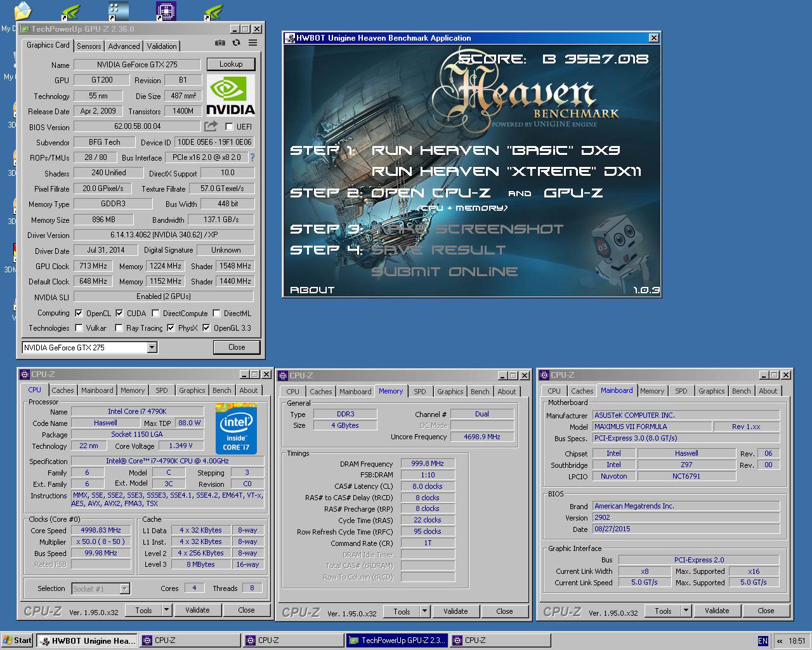Toggle the DirectCompute checkbox
The image size is (812, 650).
click(x=155, y=313)
